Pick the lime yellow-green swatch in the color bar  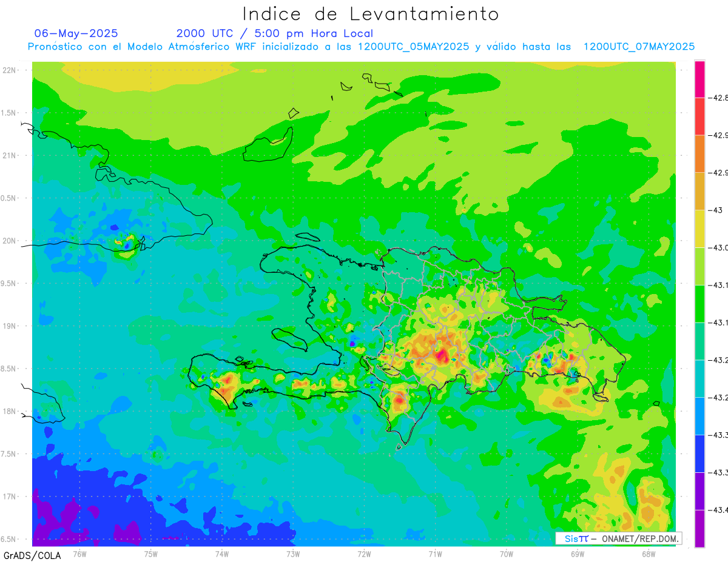pos(699,266)
